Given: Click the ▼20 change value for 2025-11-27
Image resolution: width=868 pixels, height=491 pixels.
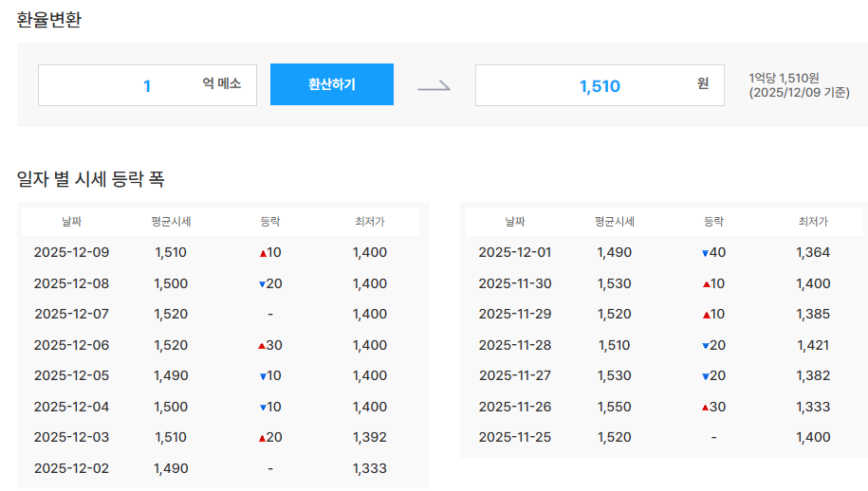Looking at the screenshot, I should (x=713, y=376).
